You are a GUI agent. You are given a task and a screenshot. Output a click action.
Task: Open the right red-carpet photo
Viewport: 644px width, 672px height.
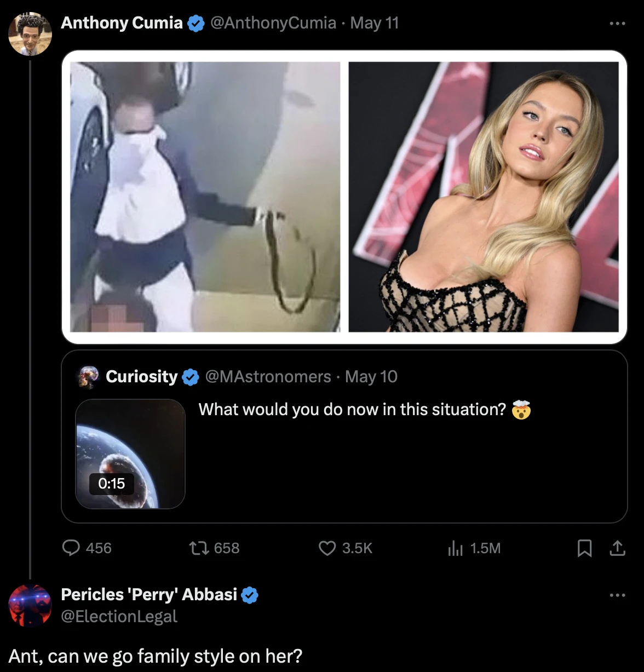point(484,197)
